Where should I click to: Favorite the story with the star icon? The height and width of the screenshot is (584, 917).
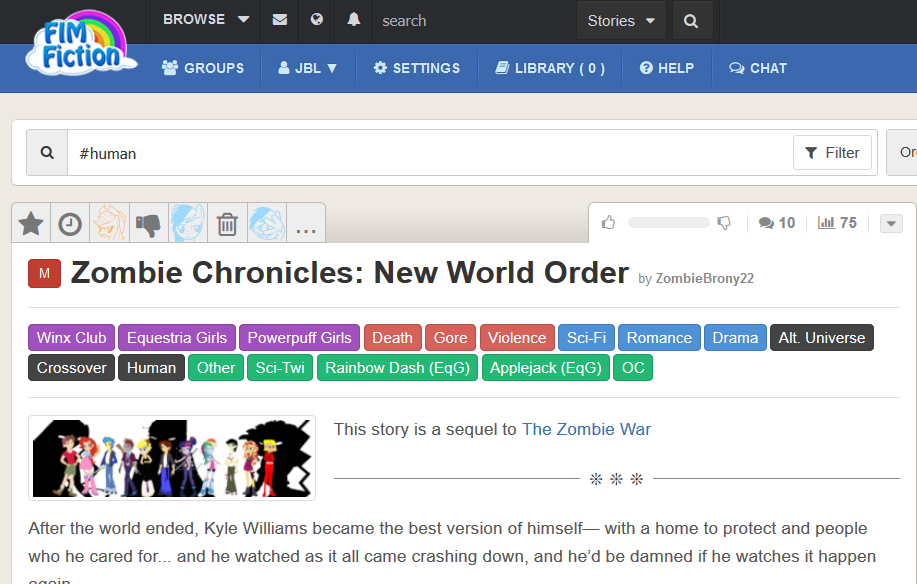tap(30, 223)
